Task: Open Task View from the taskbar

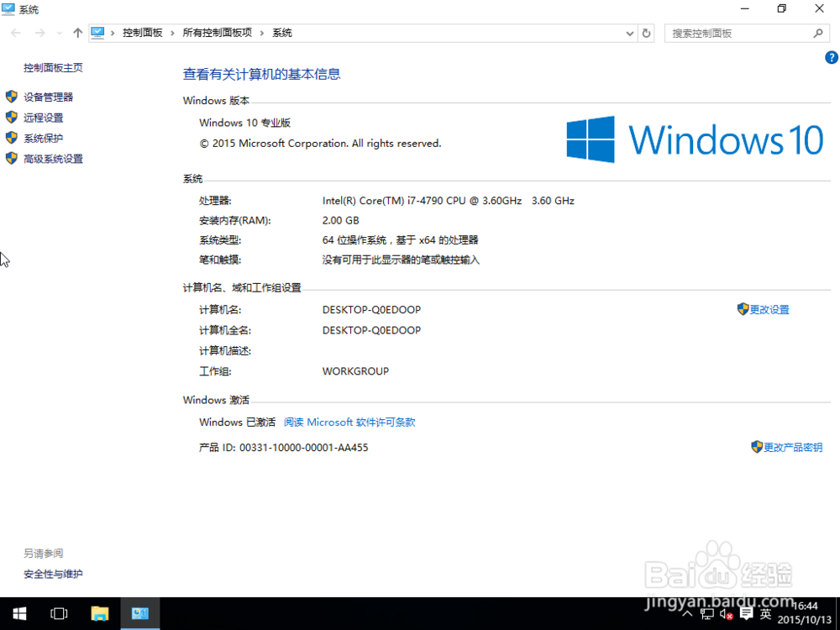Action: click(x=58, y=613)
